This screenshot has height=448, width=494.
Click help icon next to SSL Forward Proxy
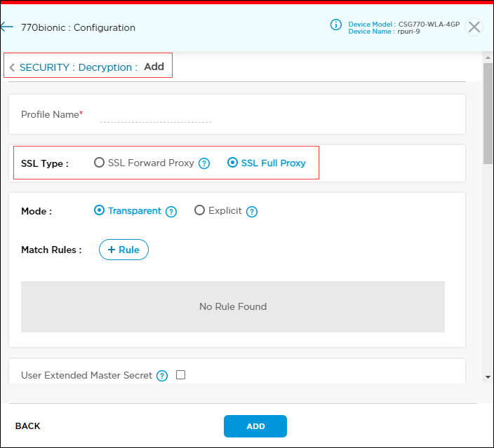pyautogui.click(x=204, y=163)
